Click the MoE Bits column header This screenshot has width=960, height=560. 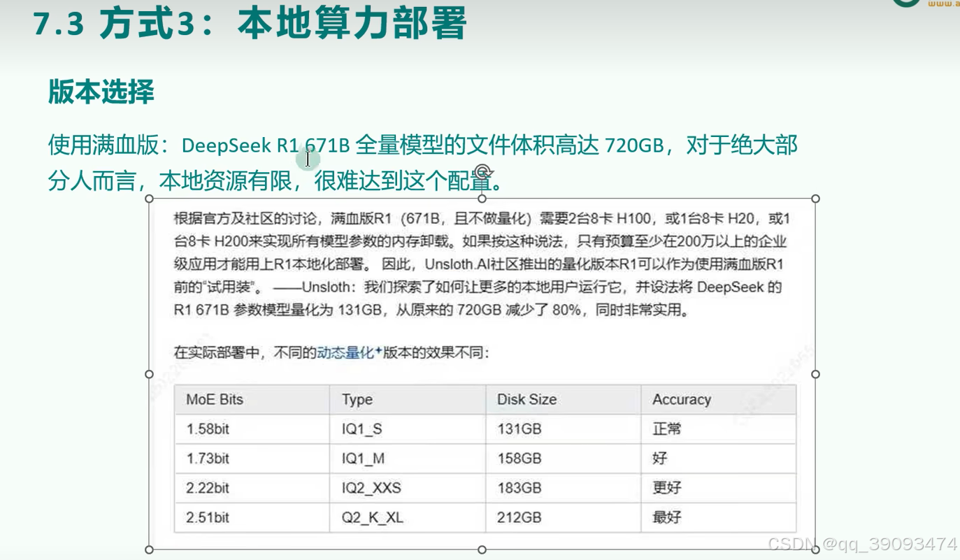(x=252, y=400)
